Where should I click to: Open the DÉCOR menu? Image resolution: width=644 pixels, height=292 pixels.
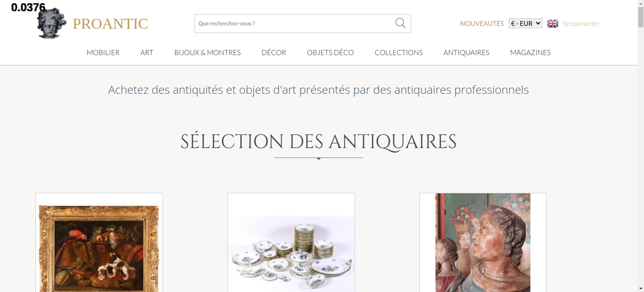click(274, 52)
